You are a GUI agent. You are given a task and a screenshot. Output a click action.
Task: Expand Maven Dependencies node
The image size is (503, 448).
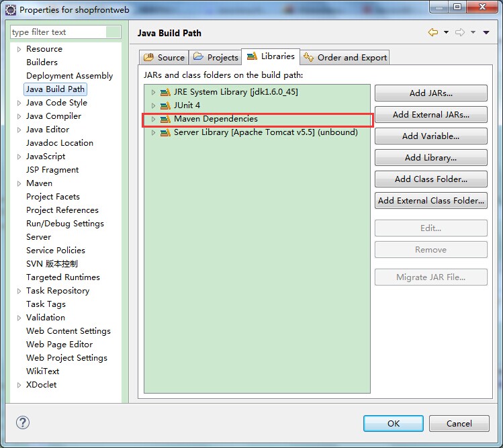153,119
